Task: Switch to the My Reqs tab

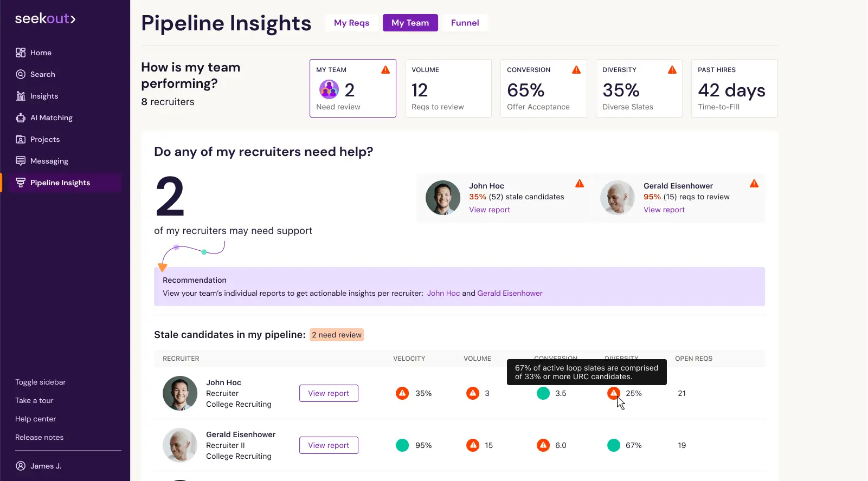Action: [351, 23]
